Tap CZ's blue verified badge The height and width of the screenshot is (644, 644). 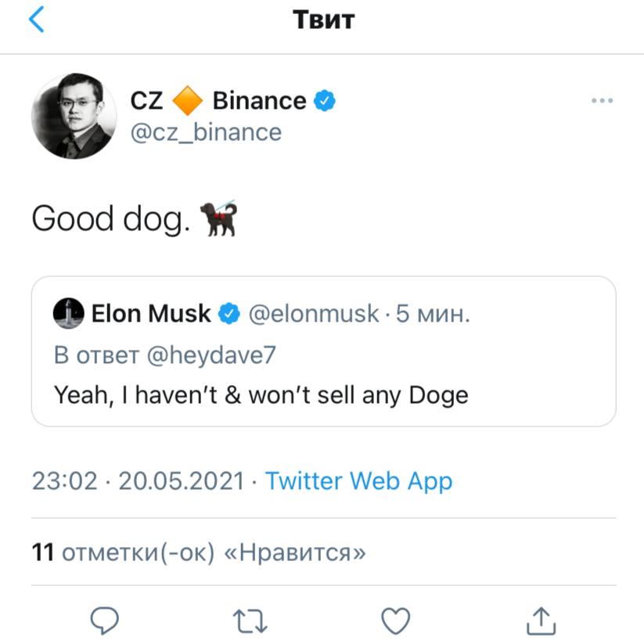(x=325, y=100)
